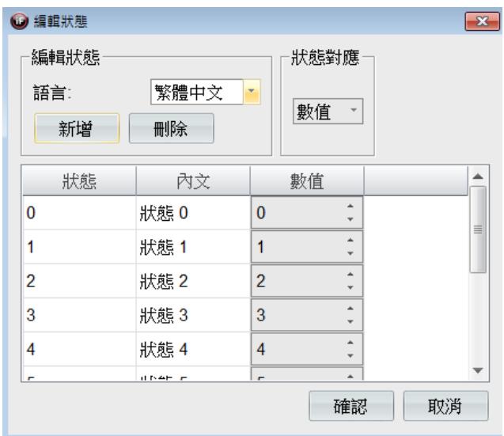Select the 狀態 column header
Screen dimensions: 504x436
point(79,181)
